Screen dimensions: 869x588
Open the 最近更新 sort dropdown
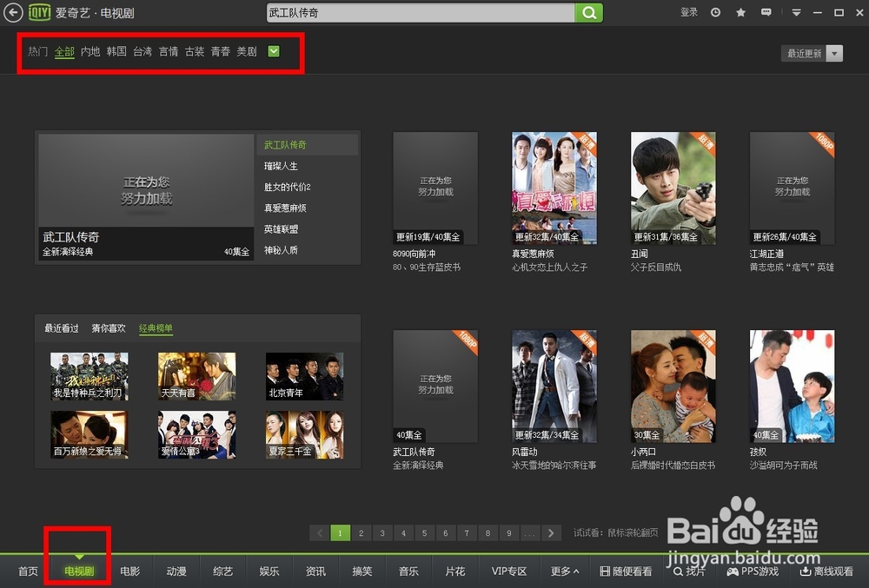(x=812, y=53)
